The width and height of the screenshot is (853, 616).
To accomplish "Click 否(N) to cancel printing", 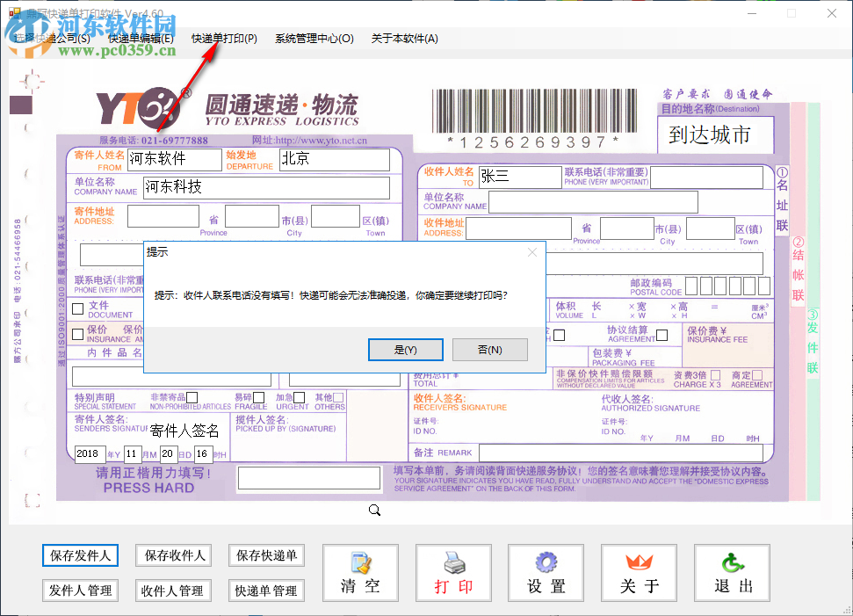I will pos(489,349).
